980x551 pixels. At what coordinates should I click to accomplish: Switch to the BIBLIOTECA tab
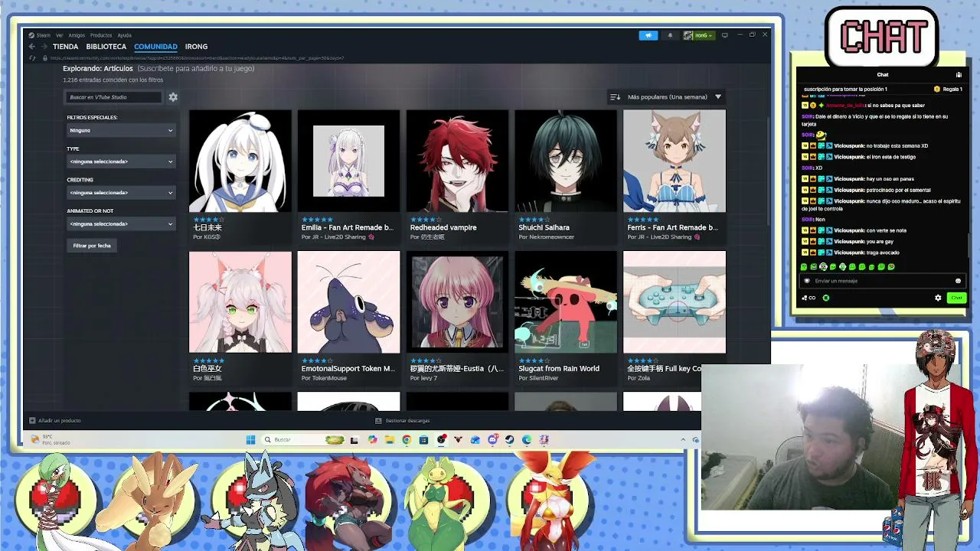106,47
